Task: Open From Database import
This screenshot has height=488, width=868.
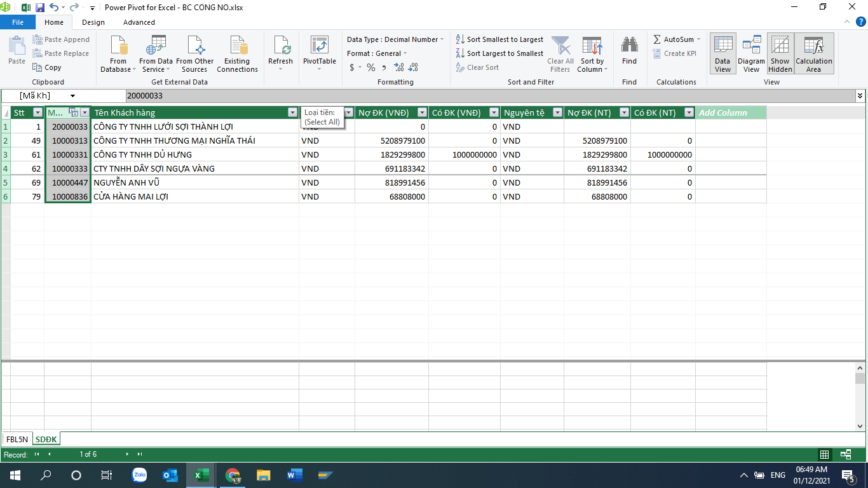Action: pos(118,48)
